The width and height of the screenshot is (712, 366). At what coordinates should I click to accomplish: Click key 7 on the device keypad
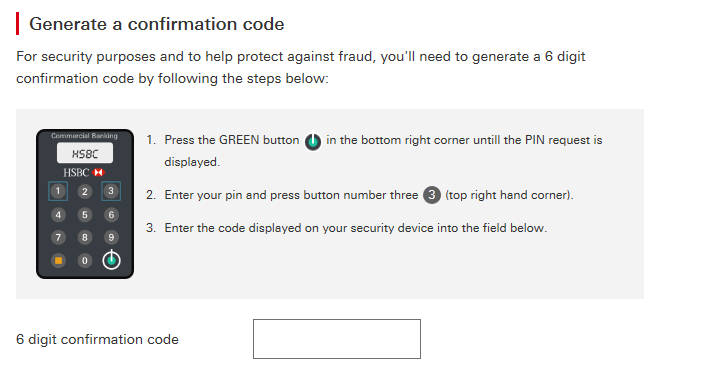point(58,237)
